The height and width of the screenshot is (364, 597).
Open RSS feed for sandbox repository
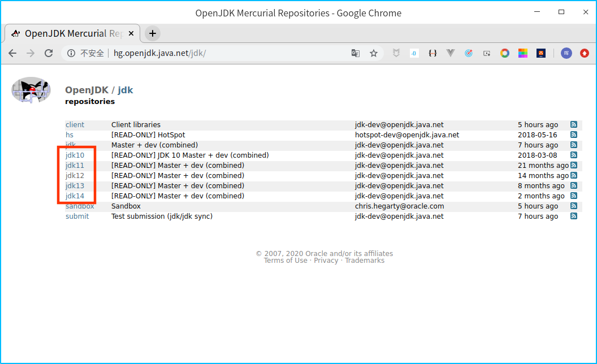[574, 206]
